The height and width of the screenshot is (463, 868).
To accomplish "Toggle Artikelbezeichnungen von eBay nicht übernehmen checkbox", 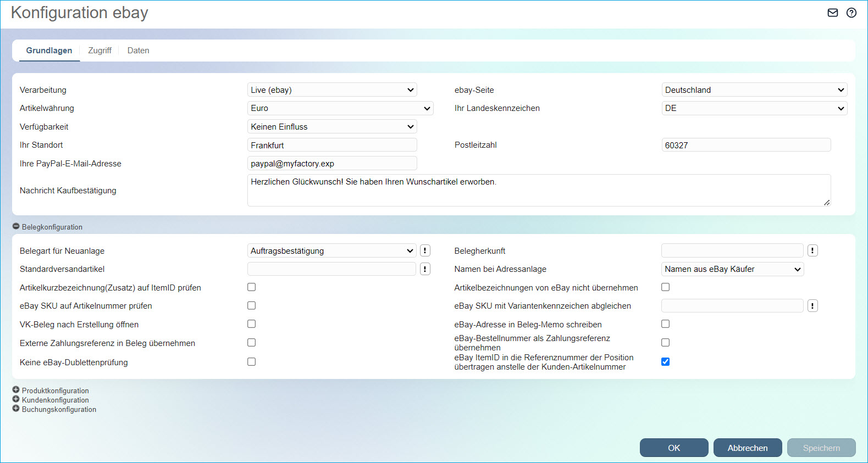I will pos(665,287).
